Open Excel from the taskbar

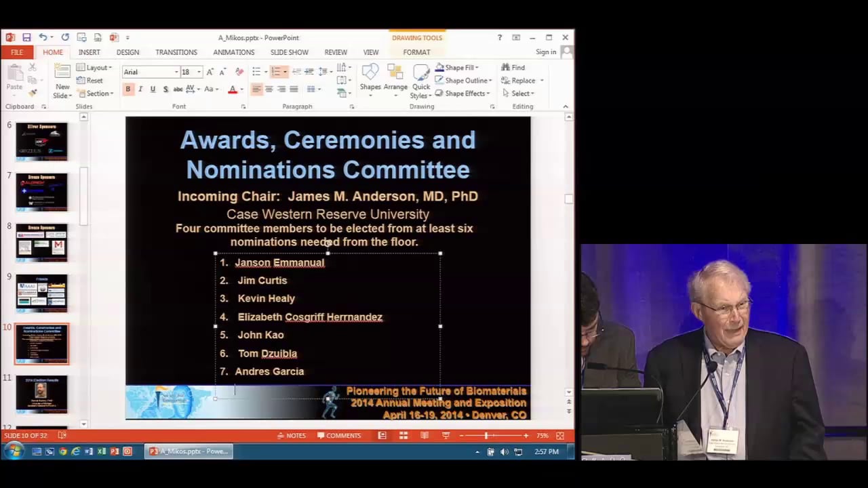101,451
